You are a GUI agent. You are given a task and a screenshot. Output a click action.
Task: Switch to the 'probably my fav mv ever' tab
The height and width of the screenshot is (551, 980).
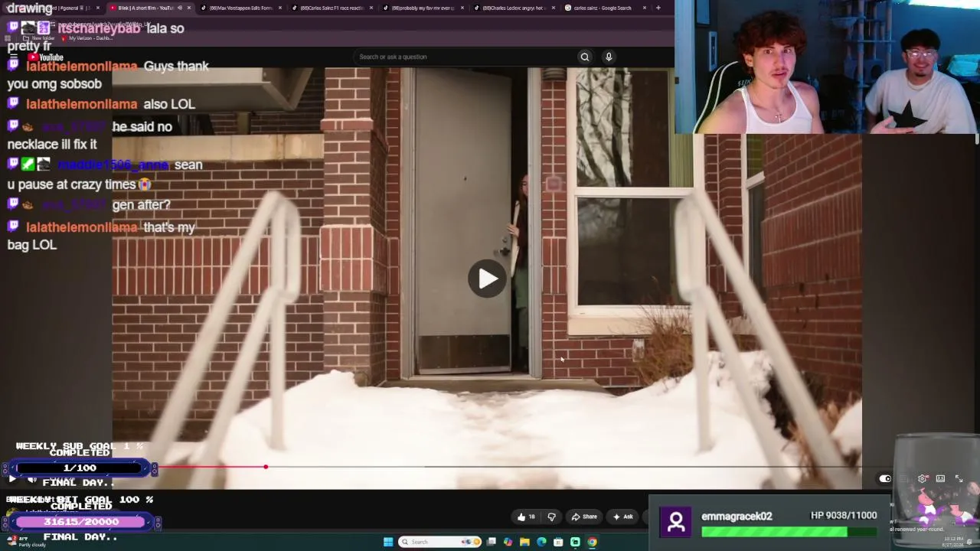(423, 8)
